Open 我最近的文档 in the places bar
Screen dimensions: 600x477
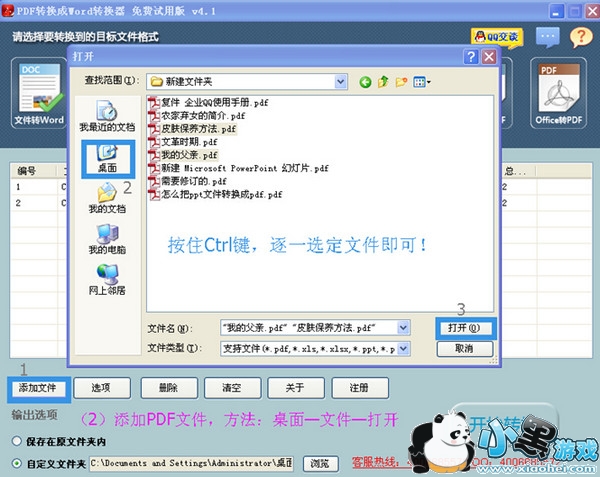(x=107, y=116)
